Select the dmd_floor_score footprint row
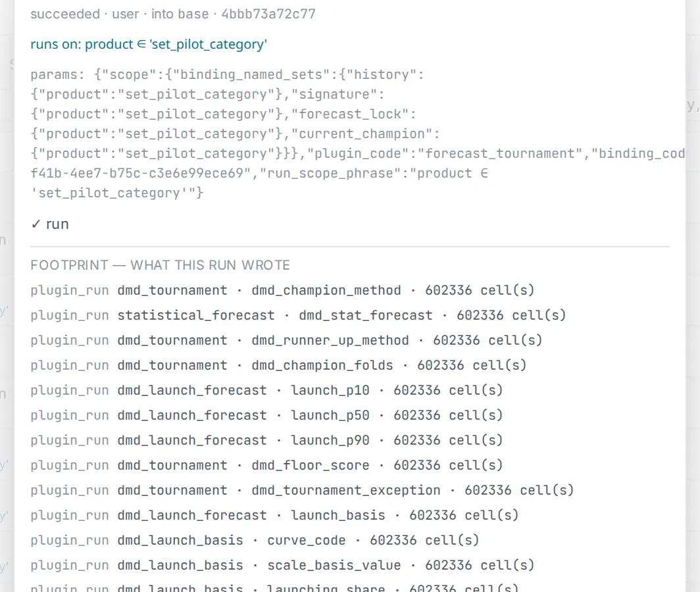The height and width of the screenshot is (592, 700). (x=267, y=465)
